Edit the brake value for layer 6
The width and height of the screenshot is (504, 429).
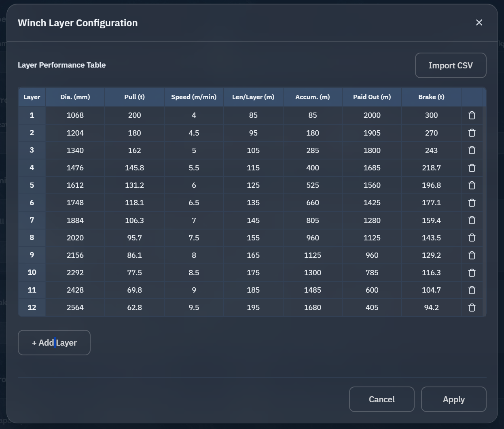[431, 202]
